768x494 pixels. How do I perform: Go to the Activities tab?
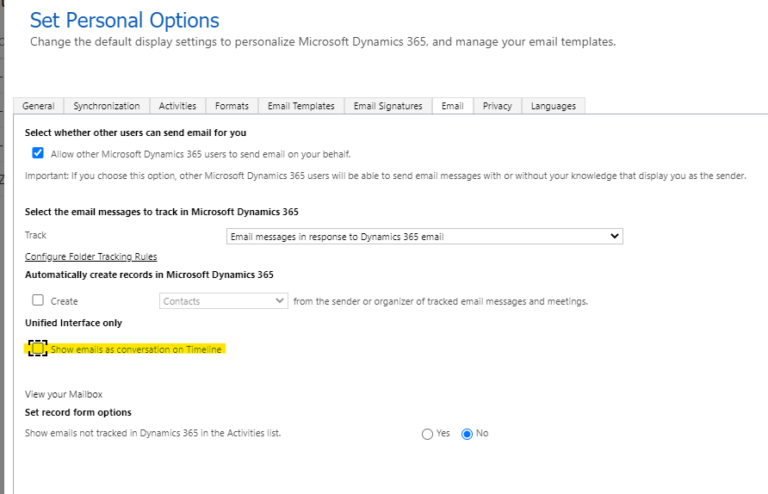[x=177, y=106]
